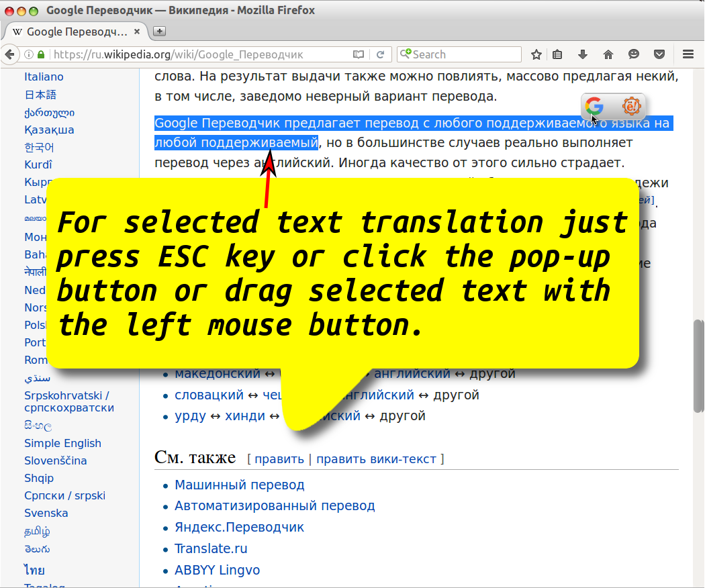This screenshot has width=705, height=588.
Task: Focus the Search input field
Action: tap(459, 54)
